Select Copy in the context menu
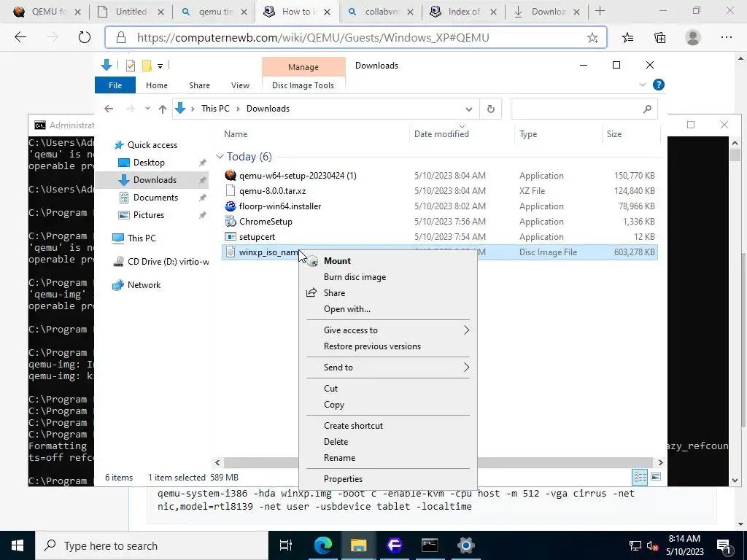Image resolution: width=747 pixels, height=560 pixels. [334, 404]
